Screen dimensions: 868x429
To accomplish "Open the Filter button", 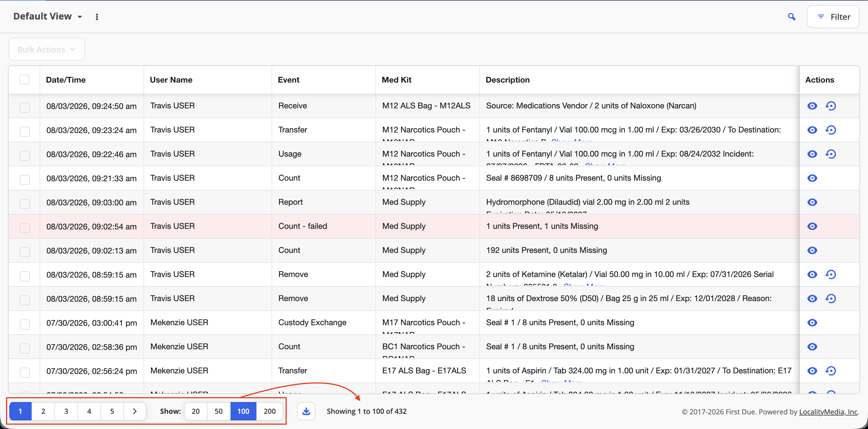I will pos(833,17).
